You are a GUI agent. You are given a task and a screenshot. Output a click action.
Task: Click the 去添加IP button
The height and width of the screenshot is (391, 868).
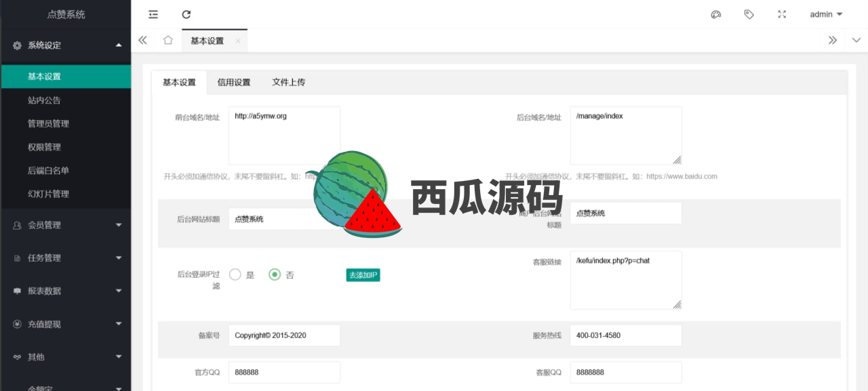[363, 275]
